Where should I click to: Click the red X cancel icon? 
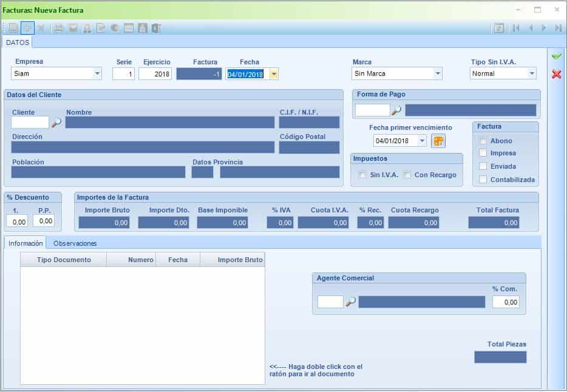pos(556,74)
